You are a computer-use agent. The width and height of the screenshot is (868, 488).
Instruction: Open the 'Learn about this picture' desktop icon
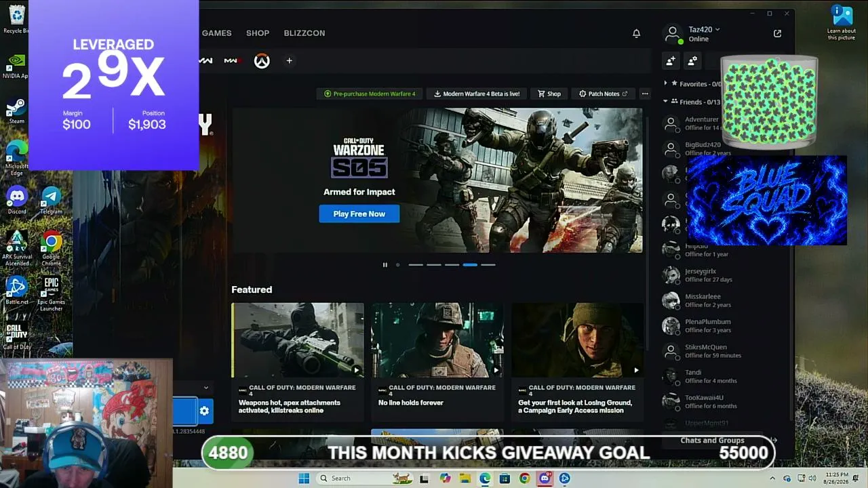tap(842, 22)
